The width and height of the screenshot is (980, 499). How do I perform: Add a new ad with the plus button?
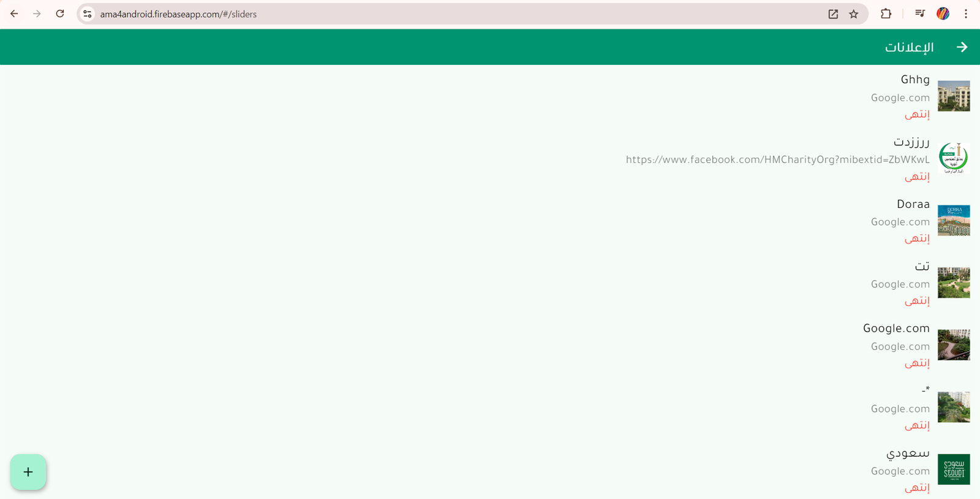[x=28, y=472]
